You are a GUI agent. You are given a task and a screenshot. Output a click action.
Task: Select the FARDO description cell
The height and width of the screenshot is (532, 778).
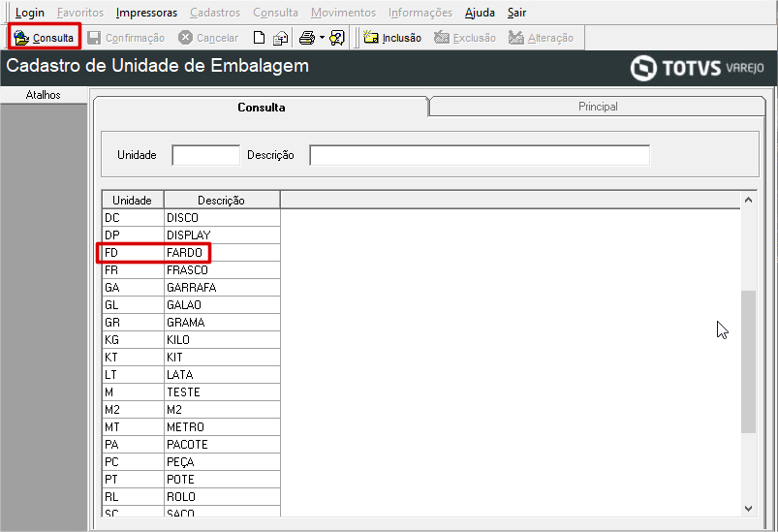(222, 253)
